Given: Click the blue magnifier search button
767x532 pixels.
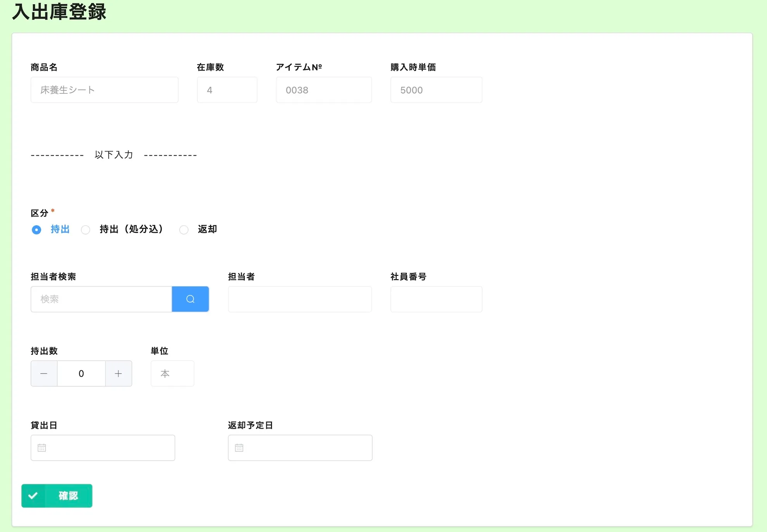Looking at the screenshot, I should coord(190,299).
